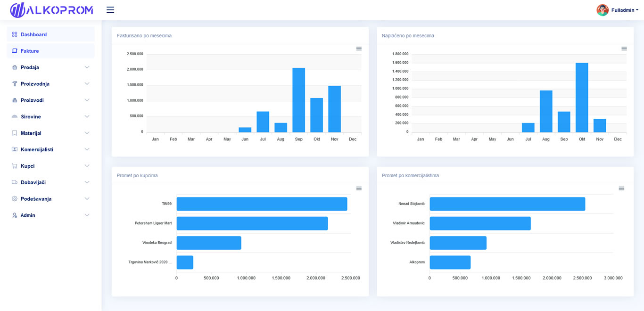Image resolution: width=644 pixels, height=311 pixels.
Task: Click the Podešavanja gear icon
Action: point(15,199)
